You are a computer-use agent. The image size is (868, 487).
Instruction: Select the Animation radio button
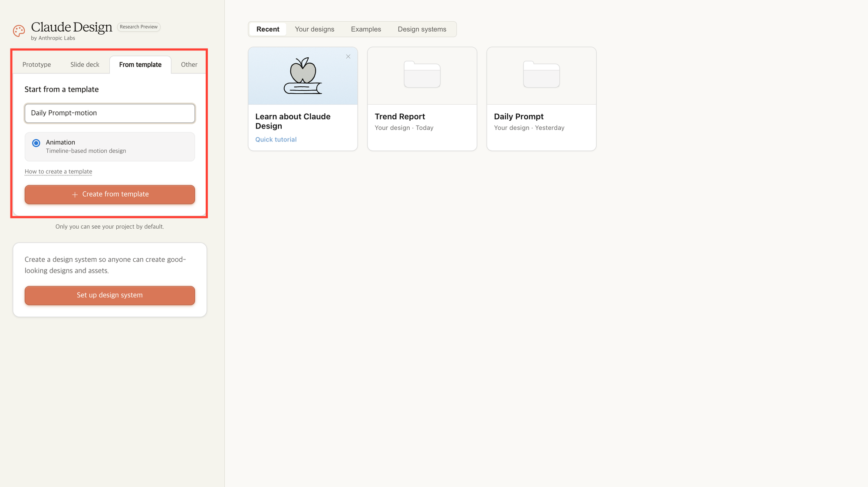pos(36,143)
